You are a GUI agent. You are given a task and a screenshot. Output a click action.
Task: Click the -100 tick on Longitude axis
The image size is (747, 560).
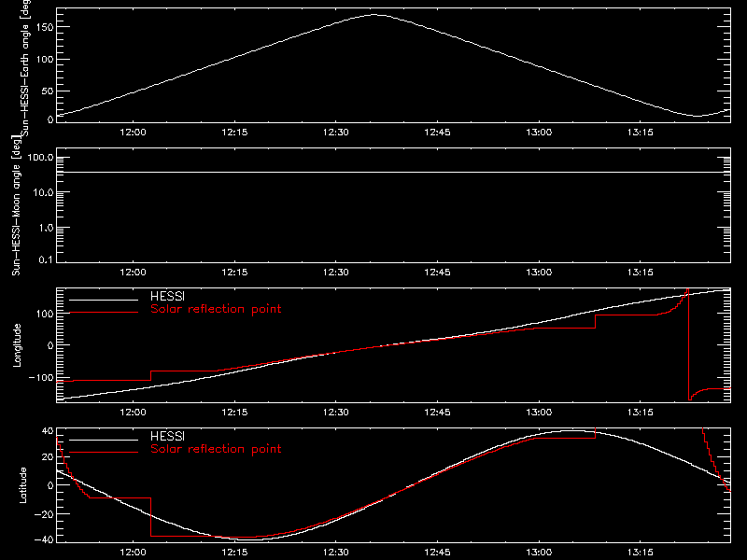(41, 377)
